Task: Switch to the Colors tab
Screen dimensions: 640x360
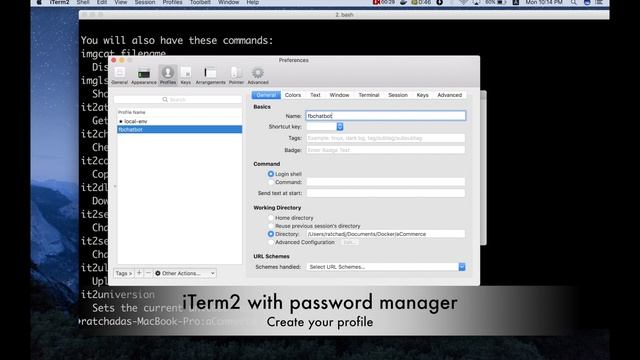Action: tap(293, 95)
